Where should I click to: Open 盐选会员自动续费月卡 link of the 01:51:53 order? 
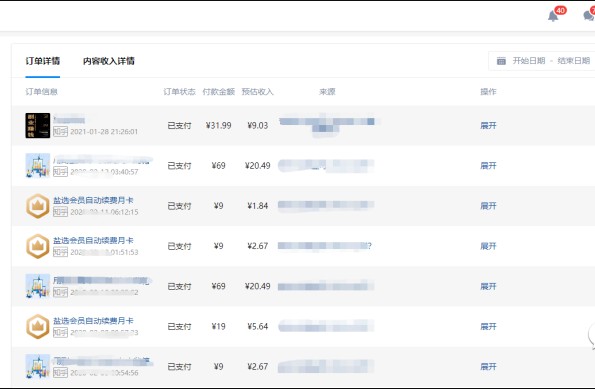93,240
